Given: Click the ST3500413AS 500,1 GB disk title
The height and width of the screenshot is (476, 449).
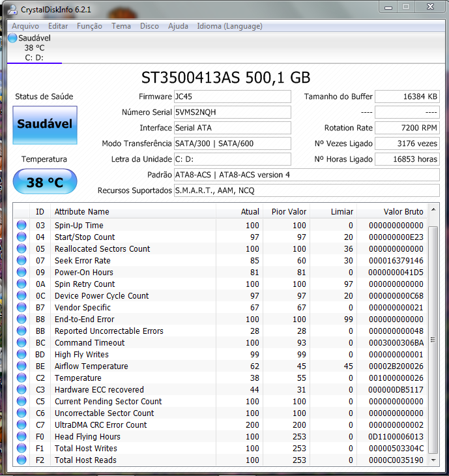Looking at the screenshot, I should 225,78.
